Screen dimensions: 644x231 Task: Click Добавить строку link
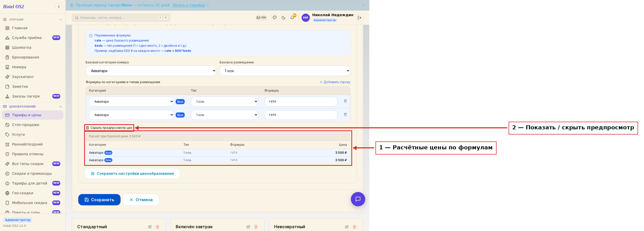pos(335,82)
